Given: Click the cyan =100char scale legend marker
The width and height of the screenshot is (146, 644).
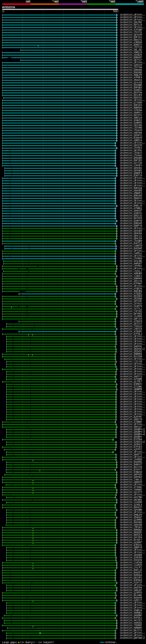Looking at the screenshot, I should 102,642.
